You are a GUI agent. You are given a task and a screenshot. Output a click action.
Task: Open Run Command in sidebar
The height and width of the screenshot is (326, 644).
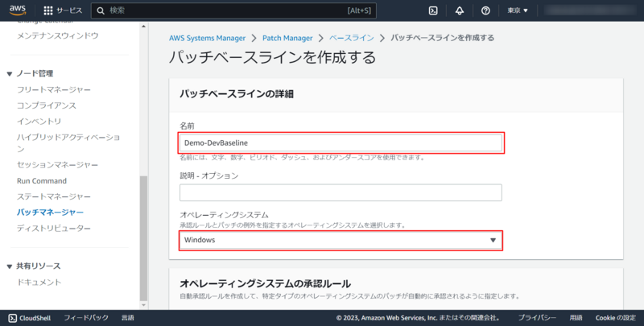(42, 181)
